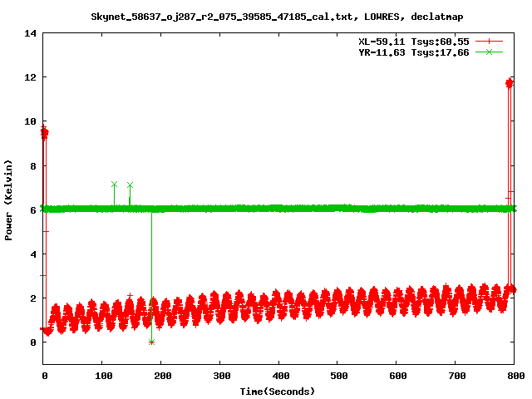Click the y-axis tick label 12
Image resolution: width=532 pixels, height=399 pixels.
click(x=30, y=77)
